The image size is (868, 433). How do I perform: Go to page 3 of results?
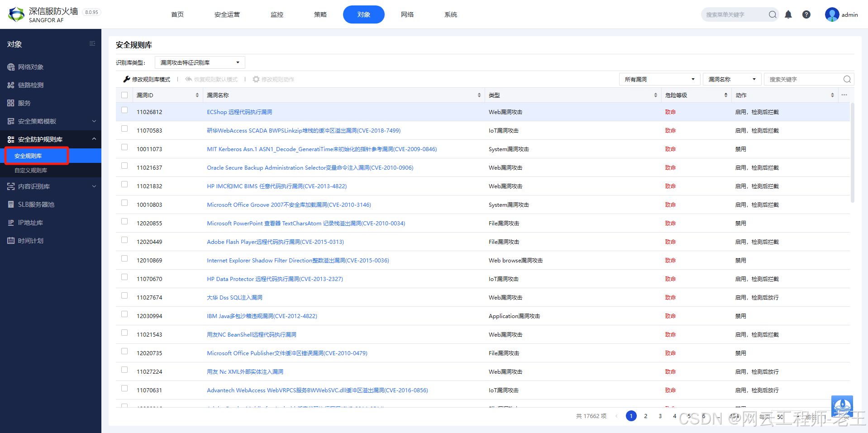coord(660,416)
